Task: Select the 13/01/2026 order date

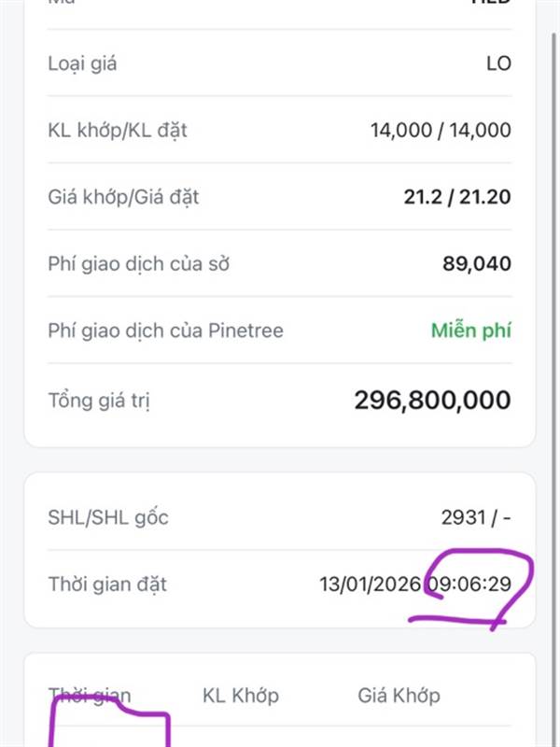Action: 371,585
